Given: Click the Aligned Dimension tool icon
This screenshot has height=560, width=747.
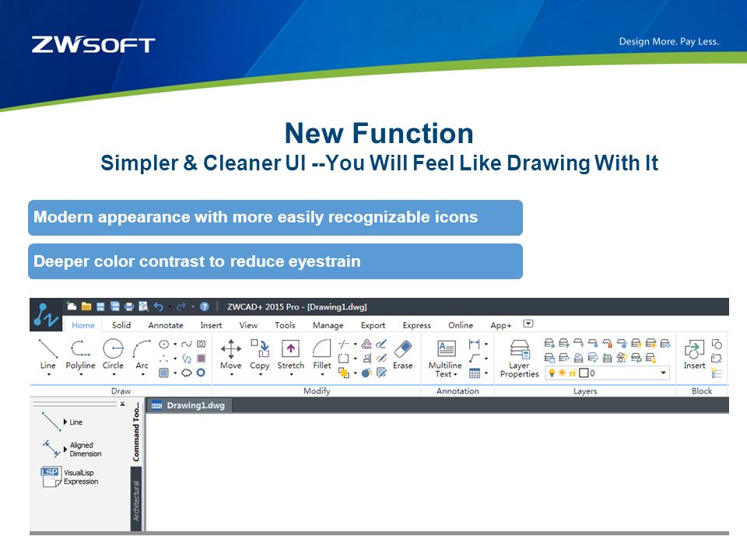Looking at the screenshot, I should pyautogui.click(x=51, y=449).
